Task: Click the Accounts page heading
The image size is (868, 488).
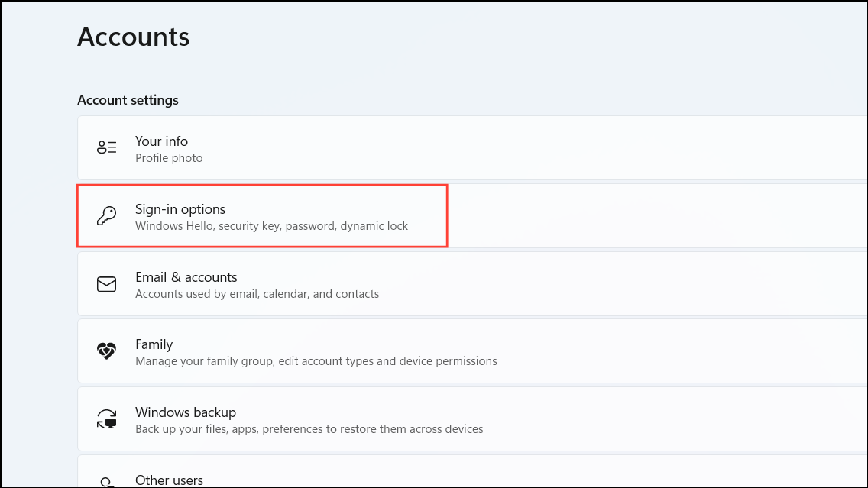Action: [x=134, y=37]
